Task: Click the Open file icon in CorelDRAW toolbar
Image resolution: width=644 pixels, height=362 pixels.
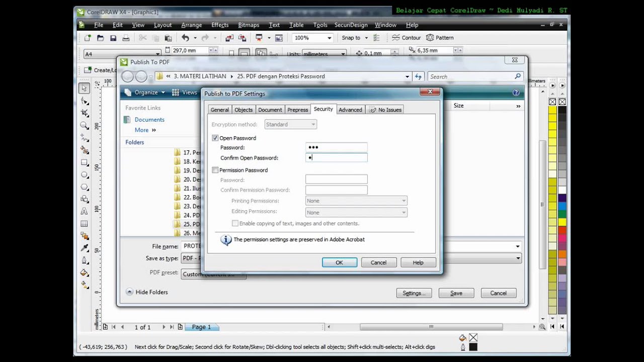Action: click(101, 38)
